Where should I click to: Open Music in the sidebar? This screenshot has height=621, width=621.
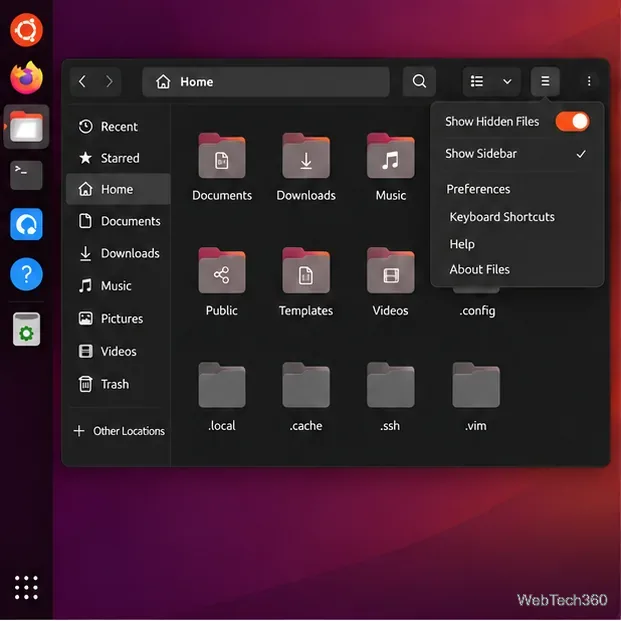pos(118,286)
